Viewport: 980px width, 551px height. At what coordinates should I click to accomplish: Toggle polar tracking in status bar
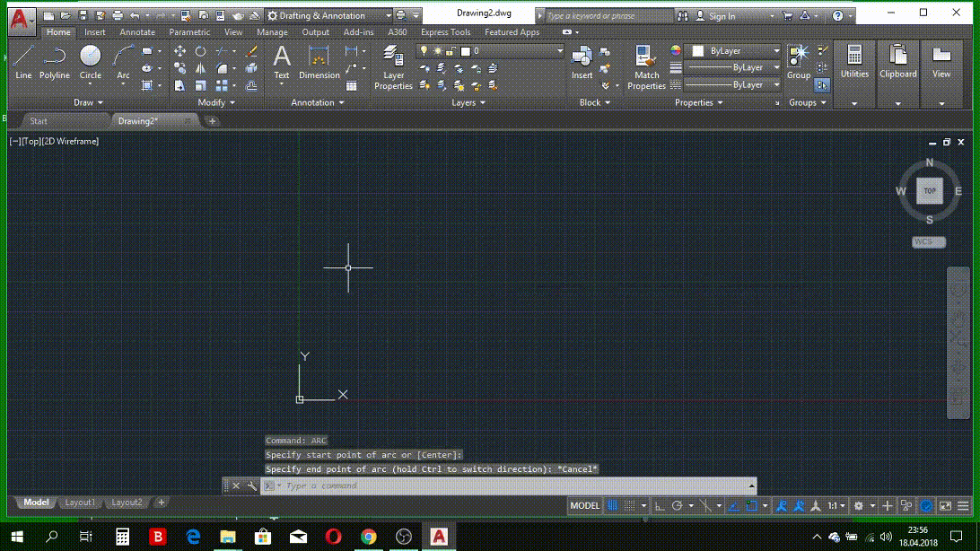(x=677, y=505)
